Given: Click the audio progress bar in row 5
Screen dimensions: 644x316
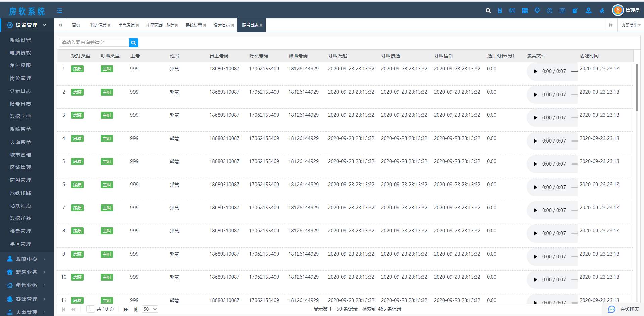Looking at the screenshot, I should [x=574, y=164].
